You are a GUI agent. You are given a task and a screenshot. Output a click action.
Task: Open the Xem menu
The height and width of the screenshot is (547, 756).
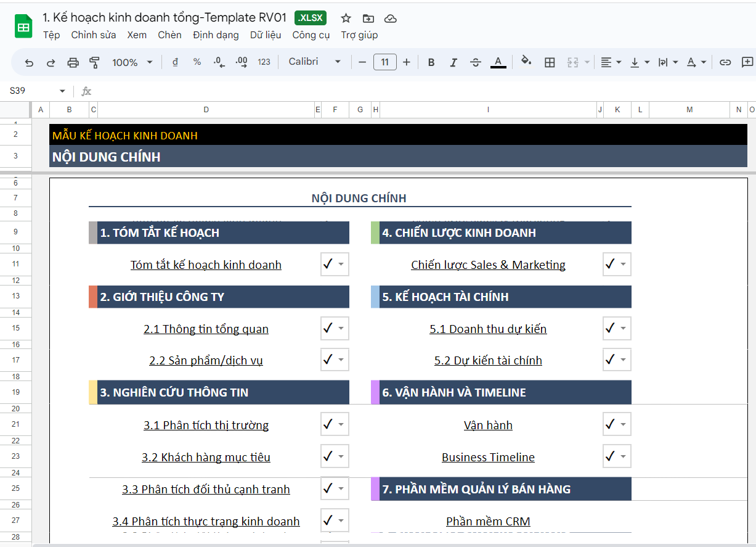pyautogui.click(x=137, y=35)
